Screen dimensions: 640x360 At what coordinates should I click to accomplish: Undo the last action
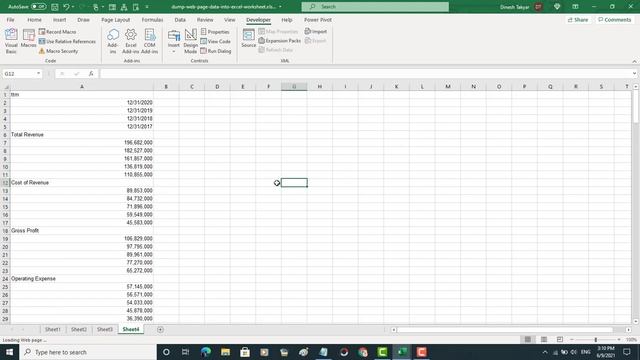point(66,7)
